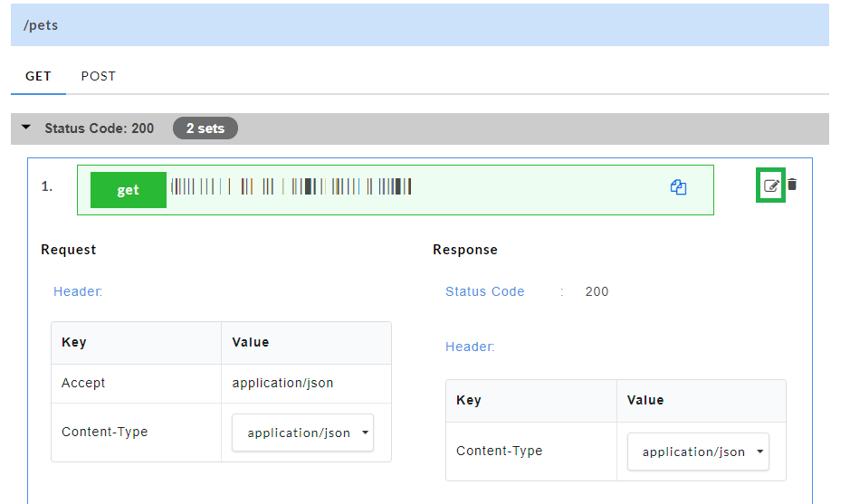Viewport: 850px width, 504px height.
Task: Click the Content-Type key in Request table
Action: click(x=104, y=432)
